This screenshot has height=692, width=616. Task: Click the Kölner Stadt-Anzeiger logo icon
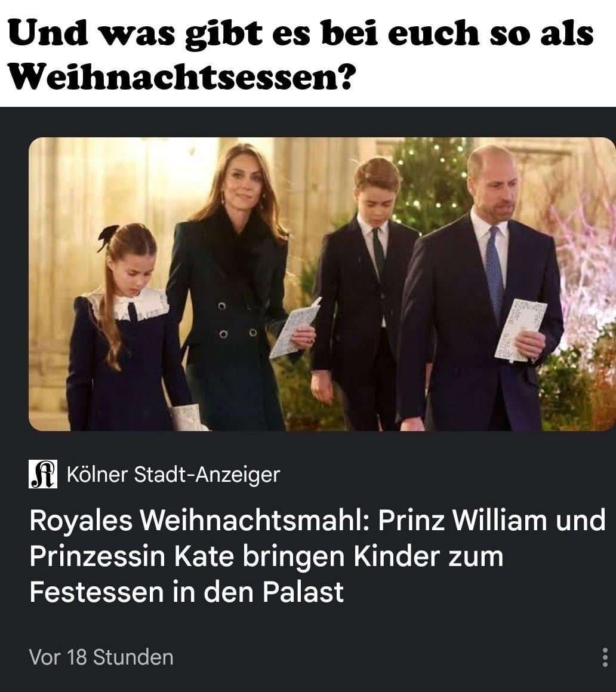pyautogui.click(x=43, y=474)
